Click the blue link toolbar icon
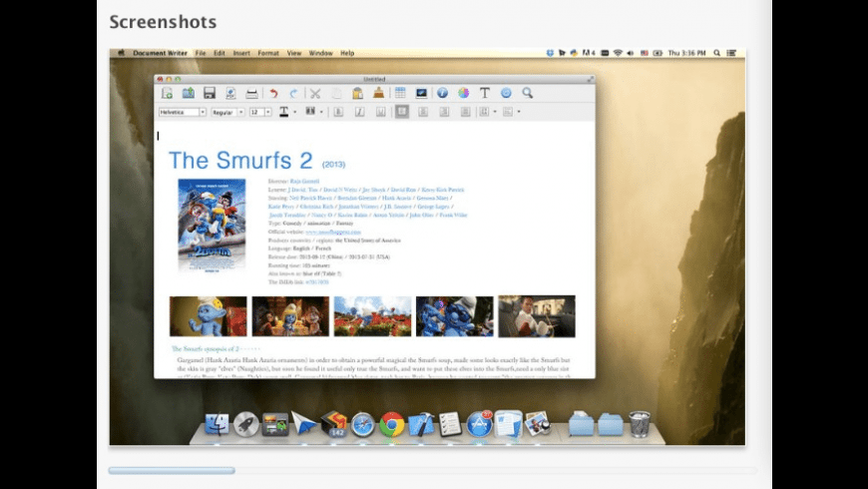The height and width of the screenshot is (489, 868). 506,93
